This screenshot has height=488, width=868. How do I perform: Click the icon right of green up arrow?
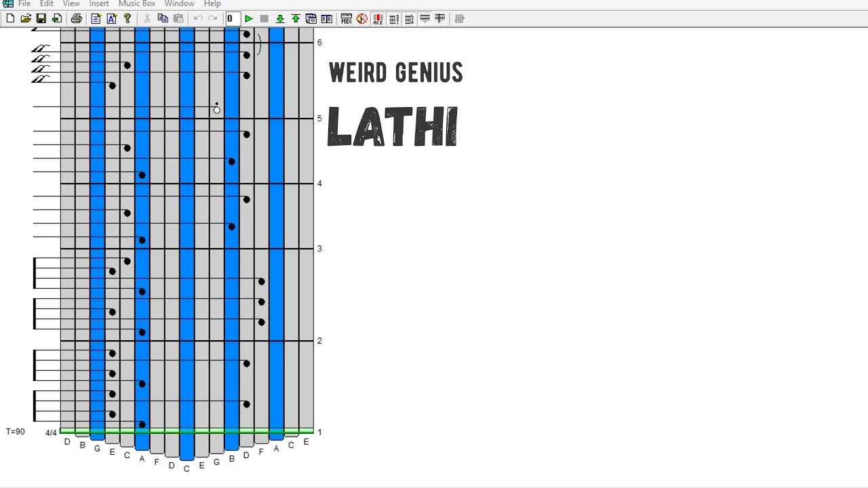pos(311,19)
